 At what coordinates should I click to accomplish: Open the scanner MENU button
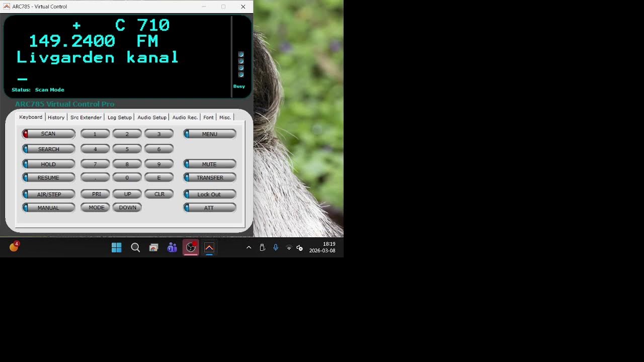tap(209, 134)
